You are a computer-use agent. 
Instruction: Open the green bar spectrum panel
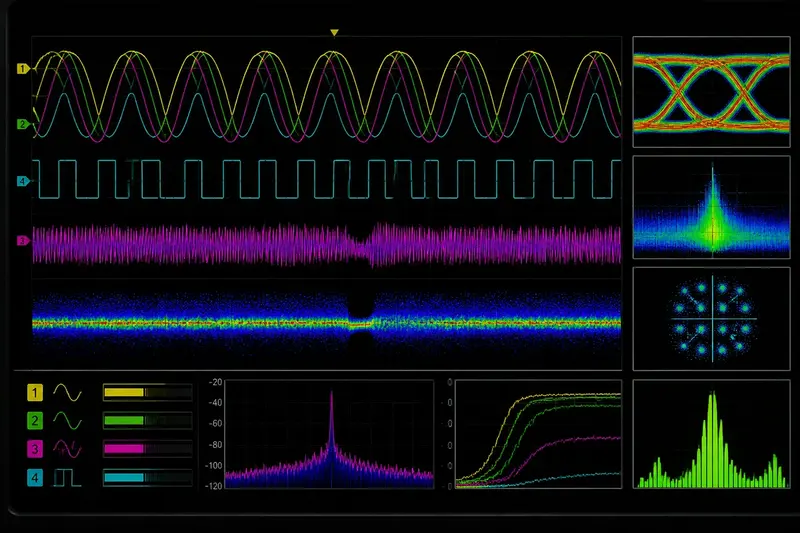coord(711,434)
